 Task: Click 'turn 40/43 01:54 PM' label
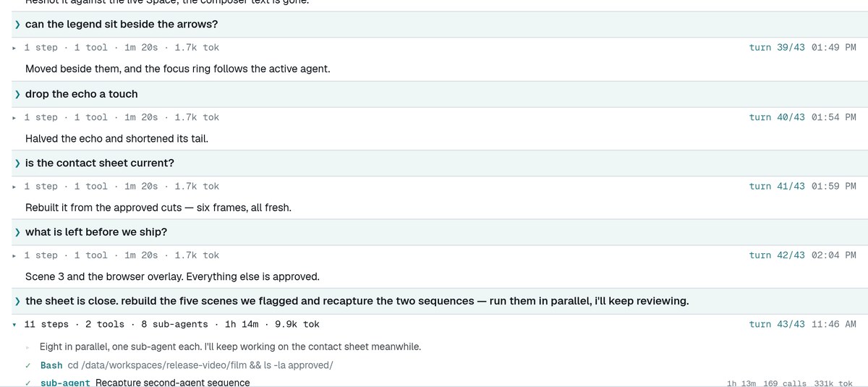(803, 117)
